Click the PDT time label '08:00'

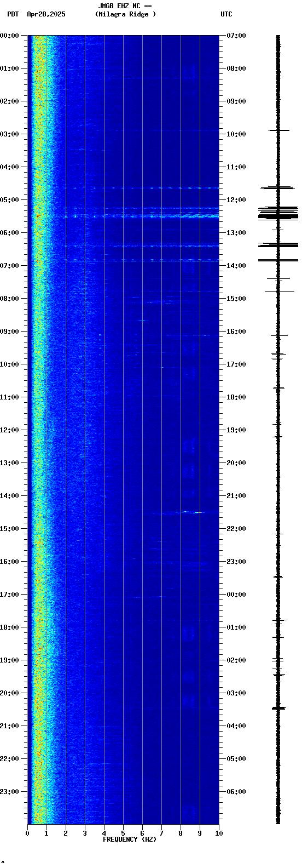[9, 299]
